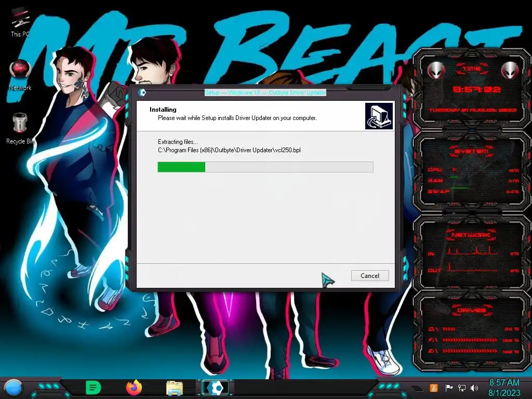Launch Firefox from the taskbar

coord(134,388)
